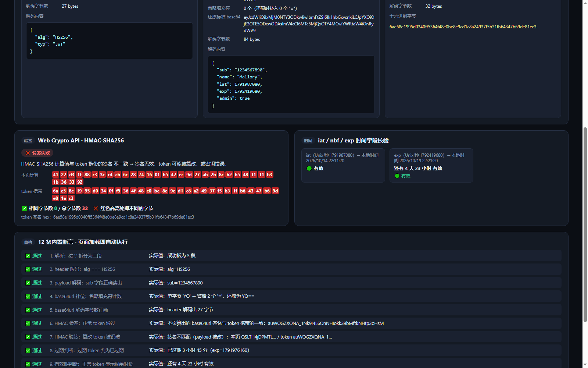Click the token 签名 hex string line
588x368 pixels.
pos(108,217)
